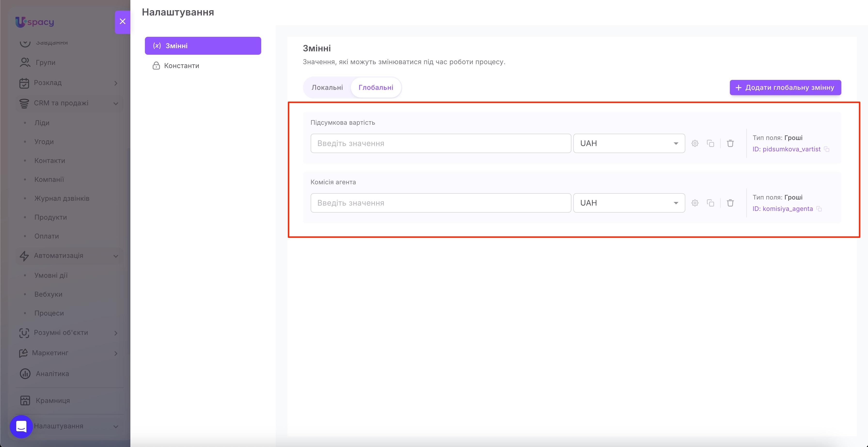Delete the Комісія агента variable
The width and height of the screenshot is (868, 447).
(x=730, y=203)
